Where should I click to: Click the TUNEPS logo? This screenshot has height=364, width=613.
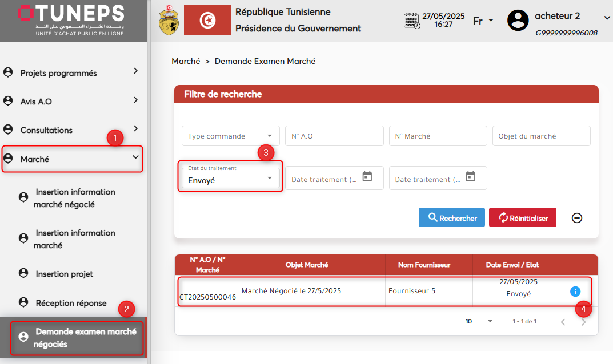click(x=71, y=19)
